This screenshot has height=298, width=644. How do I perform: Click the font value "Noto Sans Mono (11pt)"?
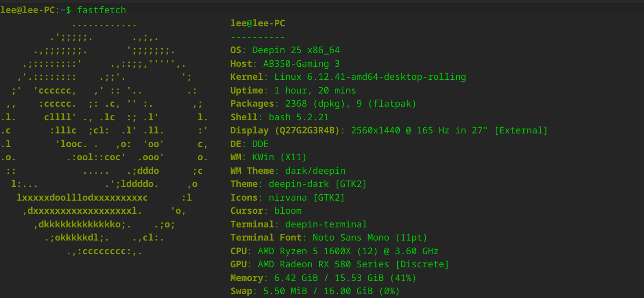[370, 238]
